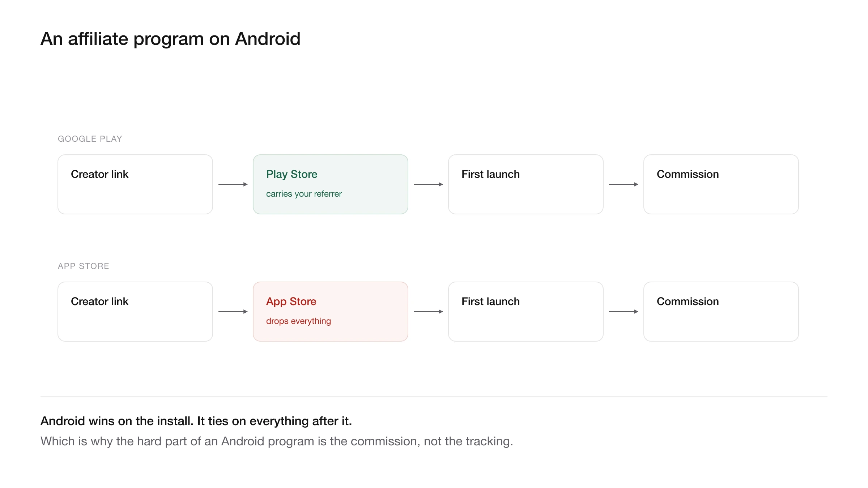
Task: Click 'Which is why the hard part' sentence
Action: (x=277, y=441)
